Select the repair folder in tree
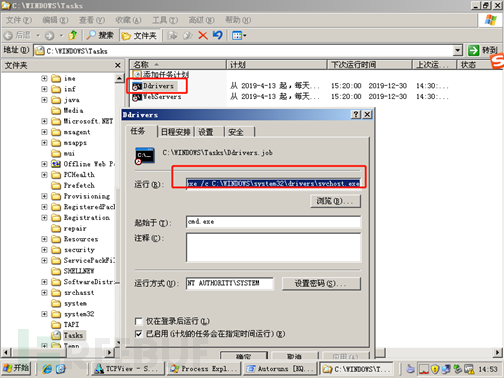Screen dimensions: 504x378 tap(69, 228)
